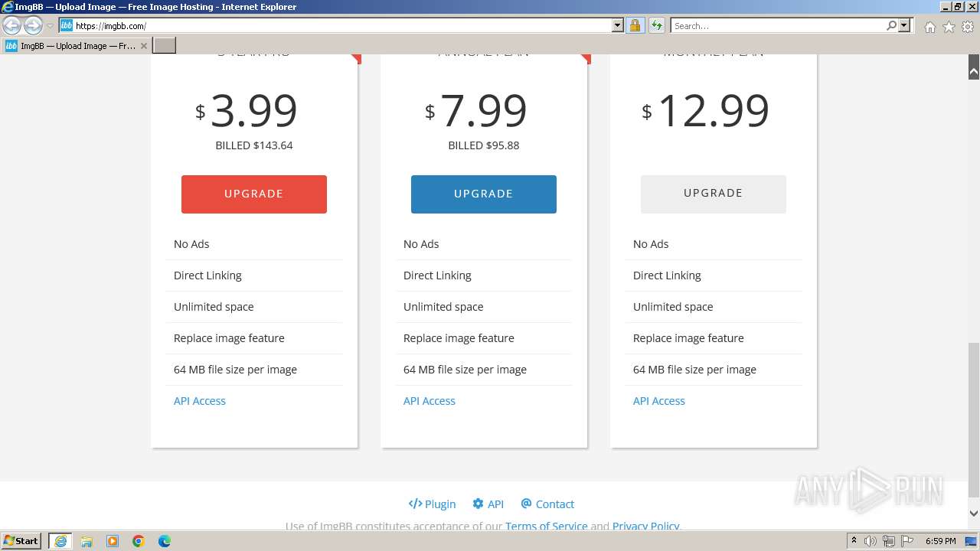Click the Home icon

coord(929,27)
